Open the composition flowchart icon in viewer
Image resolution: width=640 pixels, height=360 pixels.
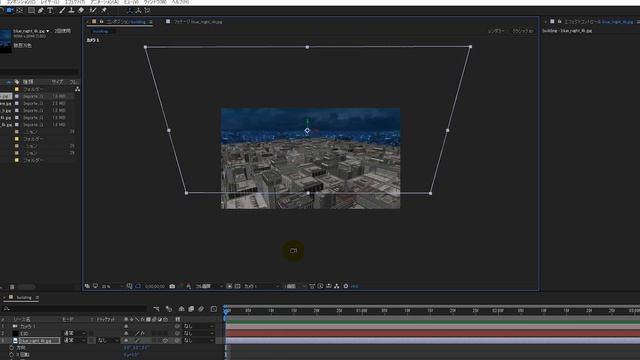(336, 286)
